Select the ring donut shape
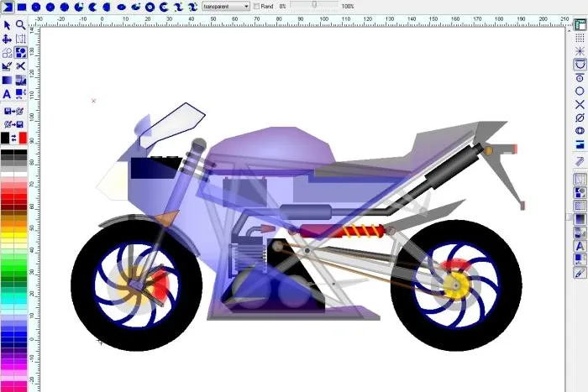This screenshot has width=588, height=392. coord(150,7)
